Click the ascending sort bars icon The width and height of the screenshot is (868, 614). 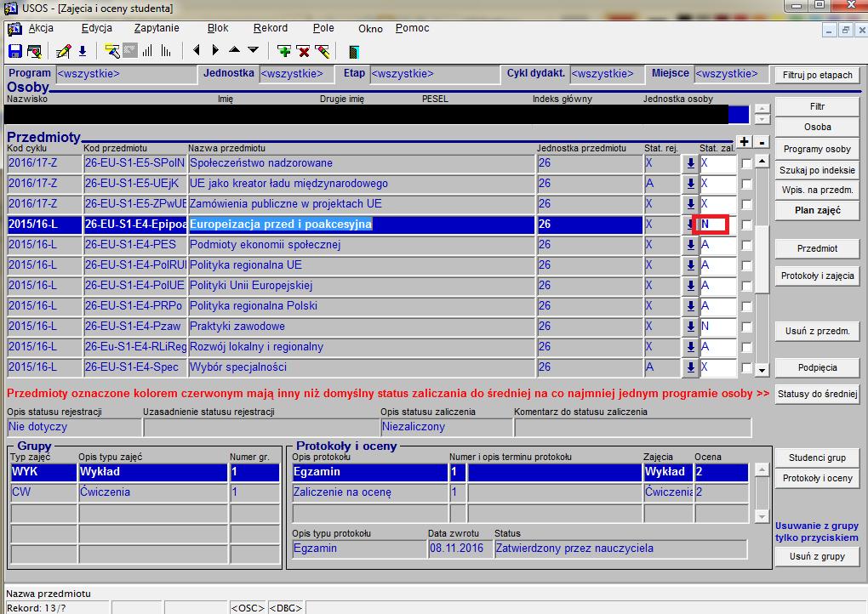tap(147, 51)
